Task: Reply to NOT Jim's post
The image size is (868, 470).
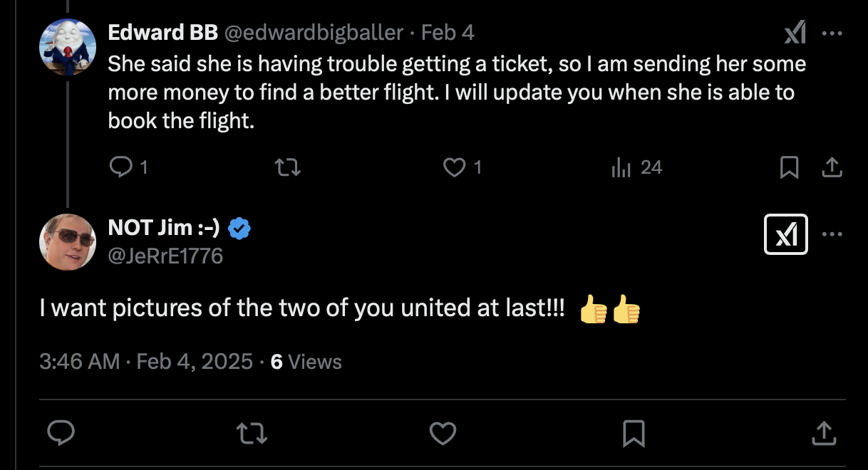Action: [x=62, y=432]
